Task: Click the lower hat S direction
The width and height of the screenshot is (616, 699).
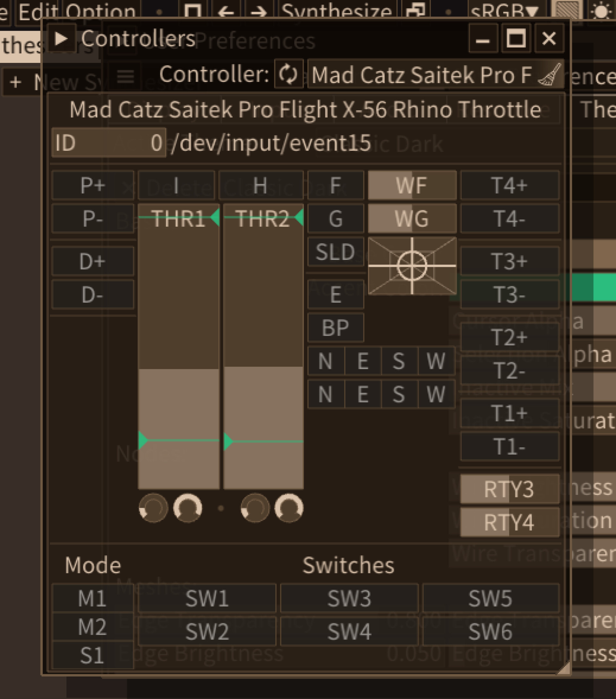Action: tap(399, 394)
